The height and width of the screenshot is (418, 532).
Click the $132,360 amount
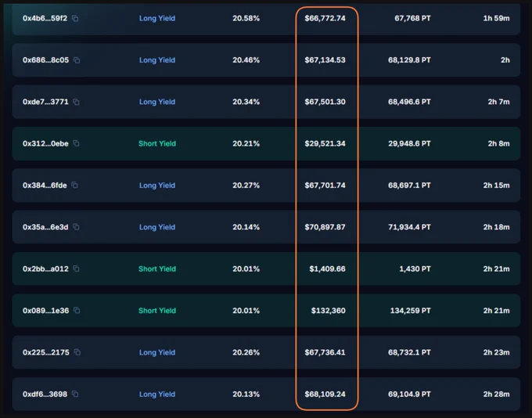click(x=329, y=311)
